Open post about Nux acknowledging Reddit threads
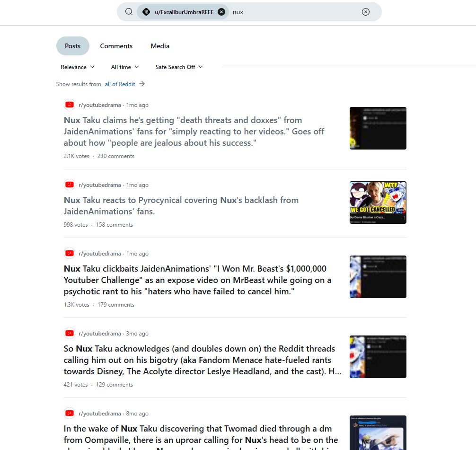Image resolution: width=476 pixels, height=450 pixels. tap(203, 360)
